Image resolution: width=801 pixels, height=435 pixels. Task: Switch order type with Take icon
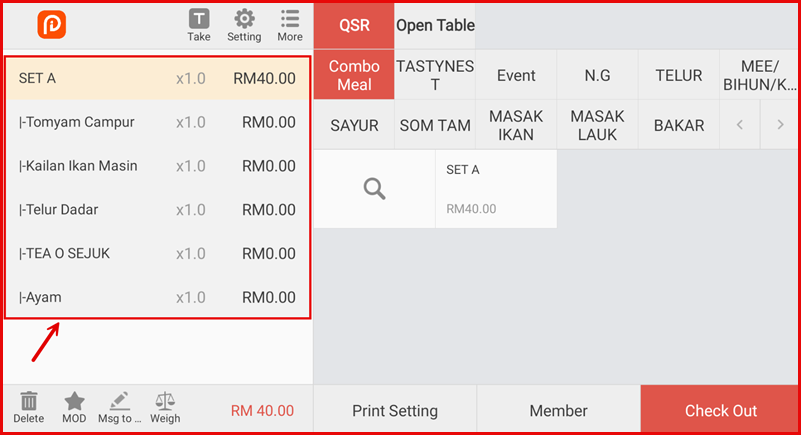[x=199, y=25]
